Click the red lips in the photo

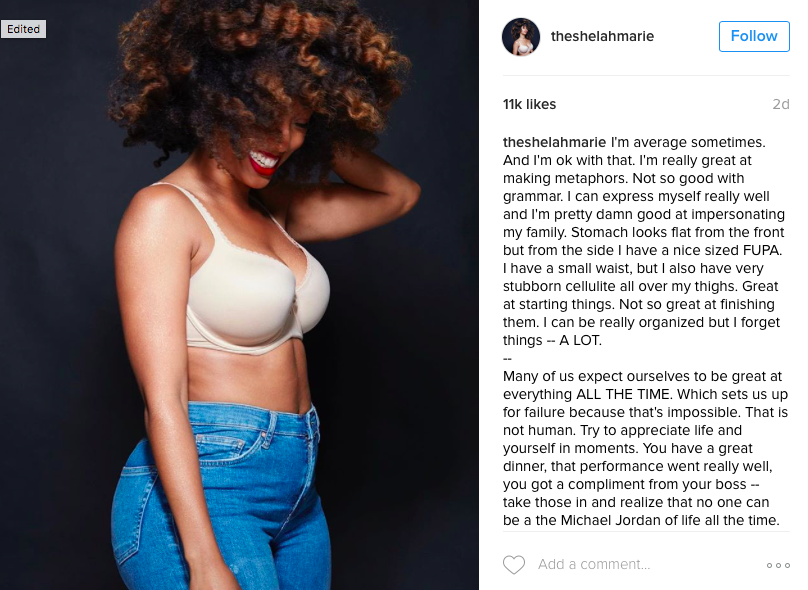(263, 161)
